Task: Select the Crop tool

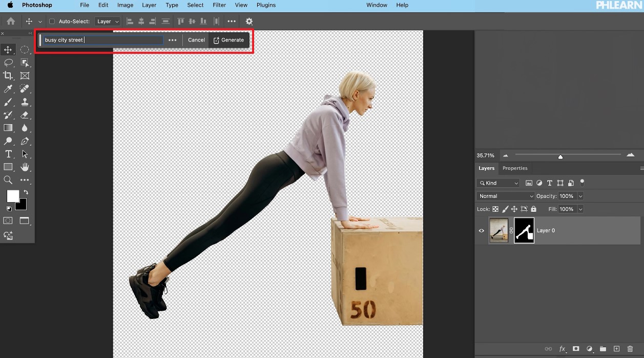Action: pyautogui.click(x=8, y=76)
